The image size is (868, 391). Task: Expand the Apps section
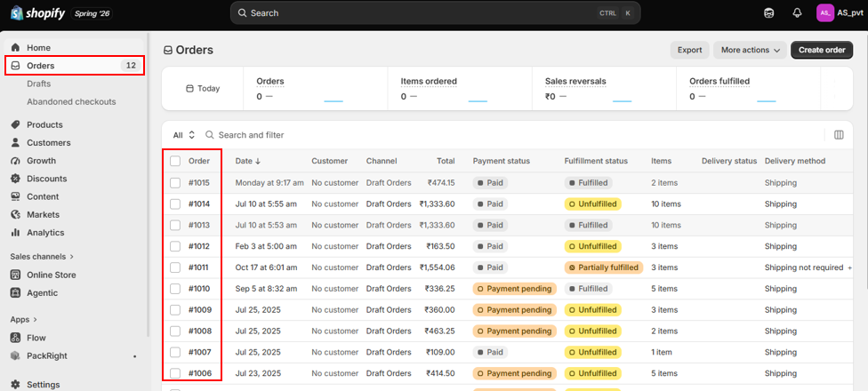click(24, 320)
